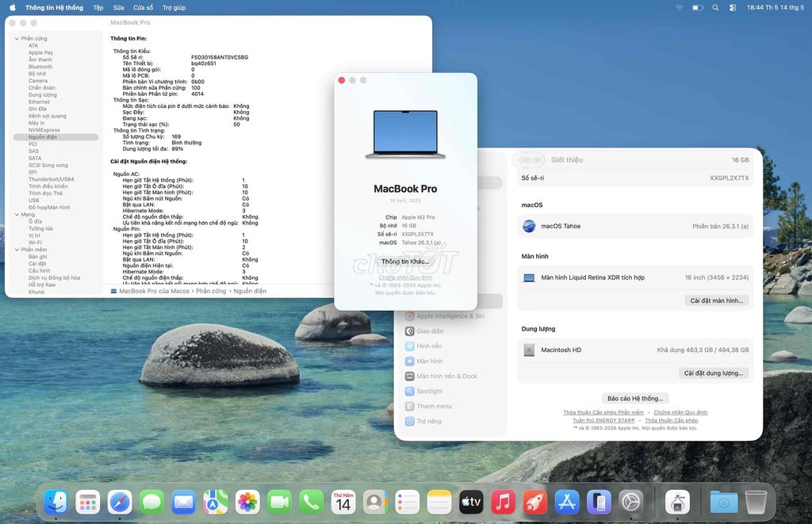Image resolution: width=812 pixels, height=524 pixels.
Task: Select Bluetooth in hardware list
Action: tap(40, 67)
